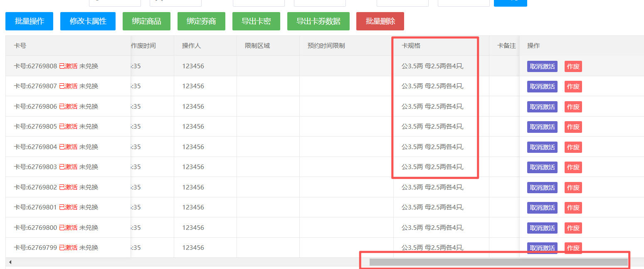Select the 卡规格 column header
Image resolution: width=644 pixels, height=269 pixels.
click(411, 46)
